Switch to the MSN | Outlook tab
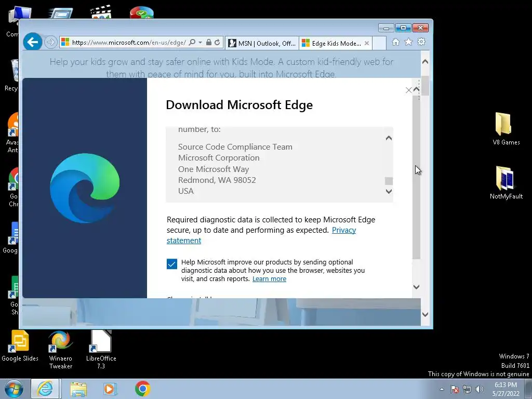The width and height of the screenshot is (532, 399). (262, 43)
